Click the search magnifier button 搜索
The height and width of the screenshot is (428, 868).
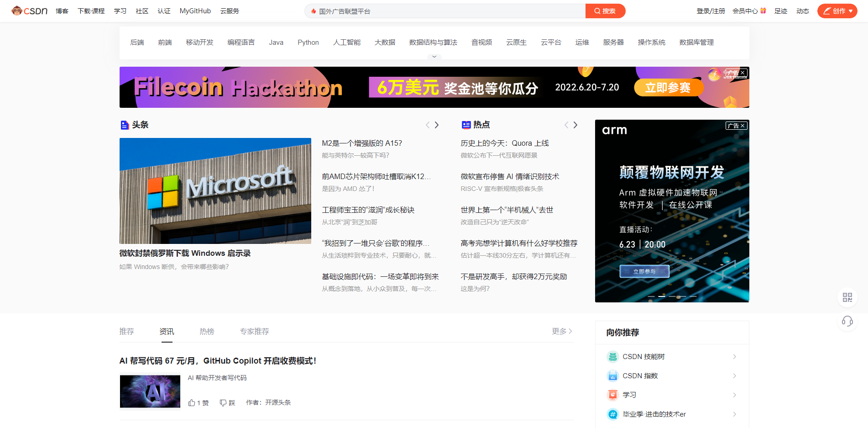coord(605,11)
